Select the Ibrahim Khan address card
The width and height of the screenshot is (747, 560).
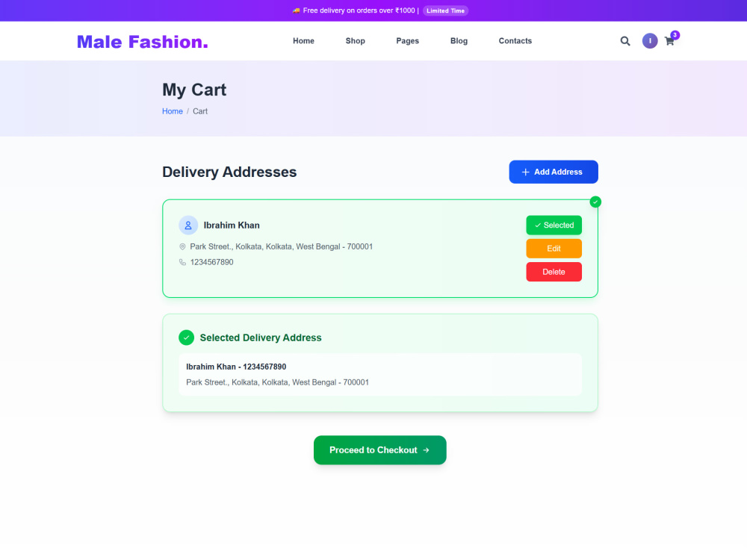pyautogui.click(x=380, y=249)
